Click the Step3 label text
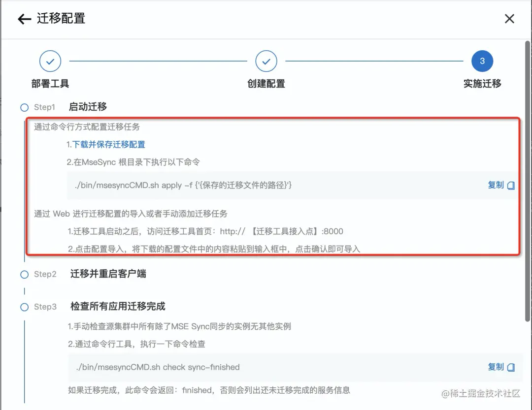The image size is (532, 410). tap(45, 307)
